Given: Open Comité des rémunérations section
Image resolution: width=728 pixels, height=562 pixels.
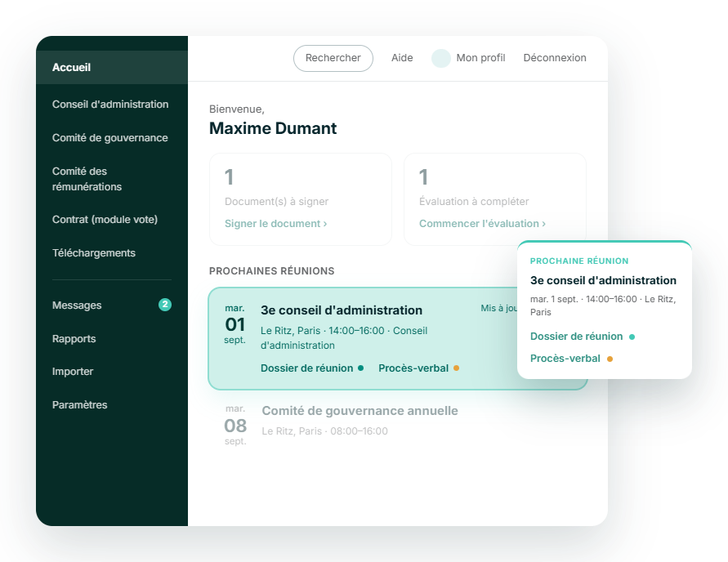Looking at the screenshot, I should [x=112, y=179].
